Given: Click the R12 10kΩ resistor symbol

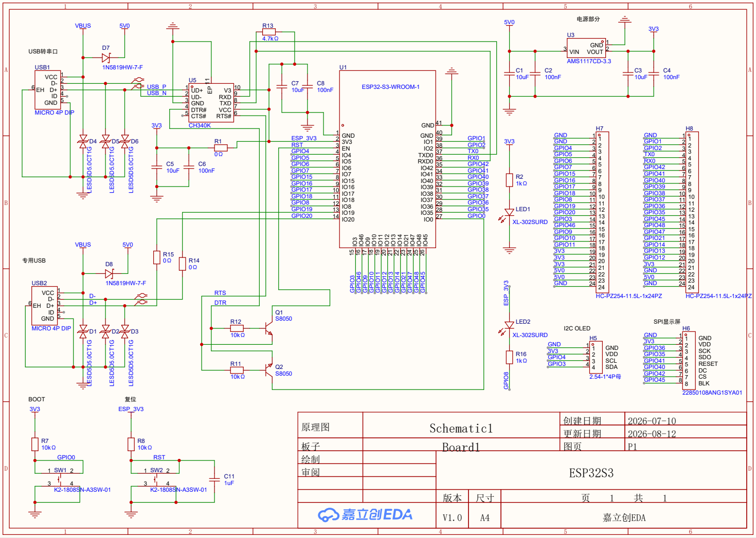Looking at the screenshot, I should [237, 328].
